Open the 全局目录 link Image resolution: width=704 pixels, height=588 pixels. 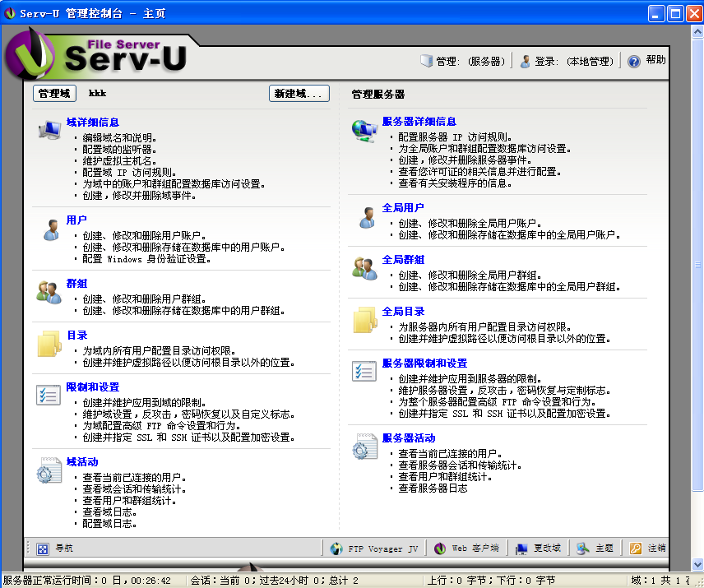point(403,312)
